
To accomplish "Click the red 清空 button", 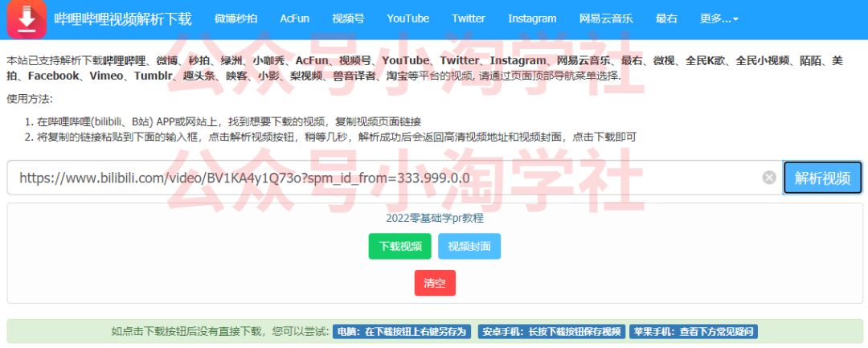I will (x=435, y=283).
